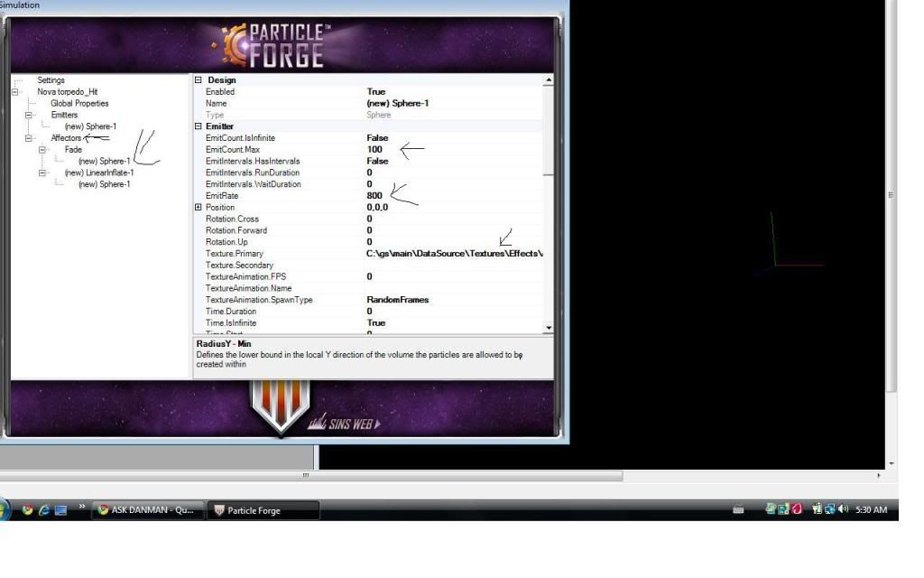This screenshot has height=578, width=924.
Task: Click the Texture.Primary property label
Action: click(235, 254)
